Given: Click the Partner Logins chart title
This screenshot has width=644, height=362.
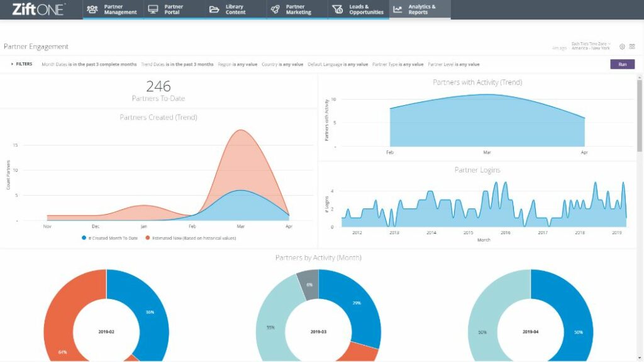Looking at the screenshot, I should tap(477, 170).
